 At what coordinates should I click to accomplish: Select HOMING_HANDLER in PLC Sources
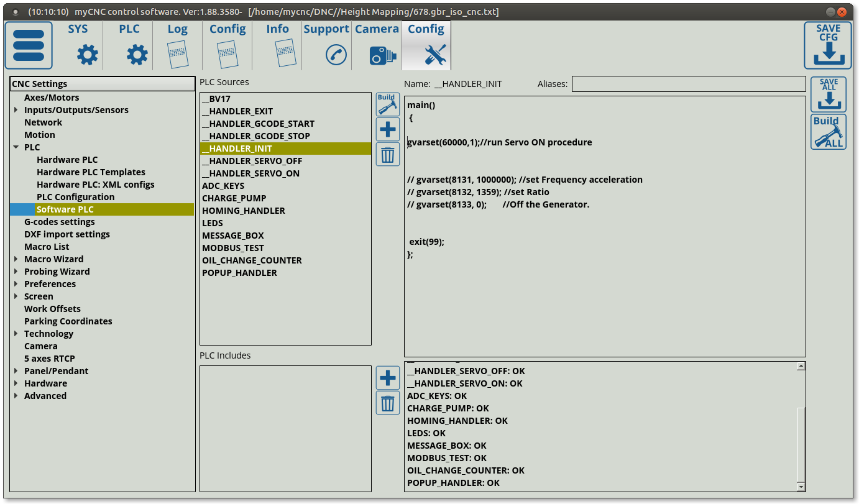(243, 211)
